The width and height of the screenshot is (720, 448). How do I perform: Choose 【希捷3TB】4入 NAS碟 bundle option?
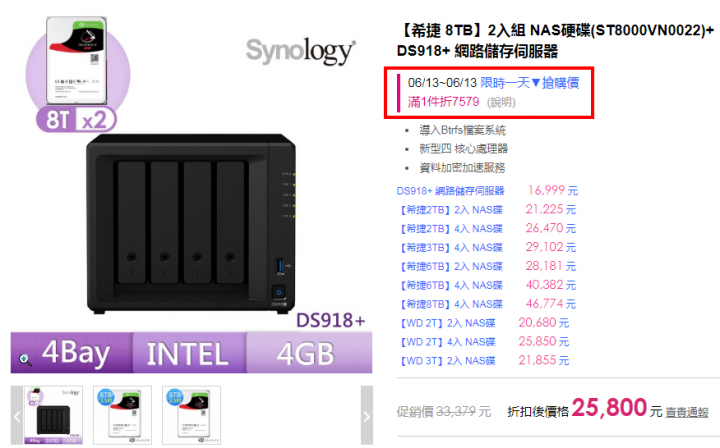point(452,248)
